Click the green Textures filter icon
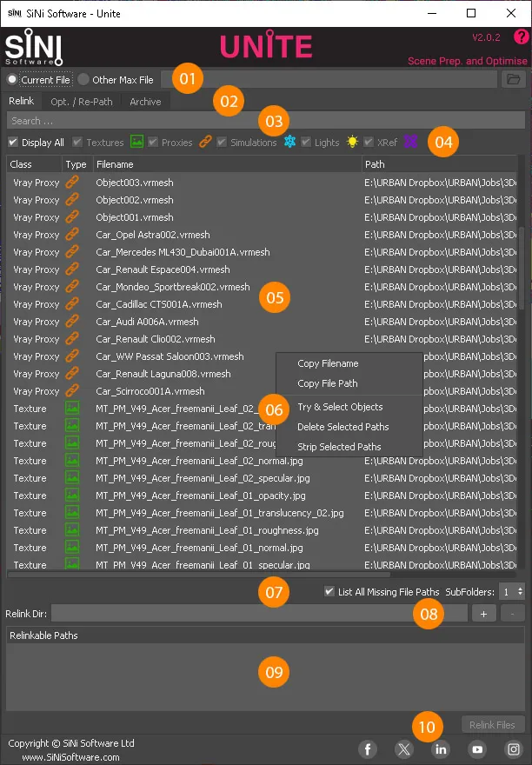The image size is (532, 765). pos(137,142)
